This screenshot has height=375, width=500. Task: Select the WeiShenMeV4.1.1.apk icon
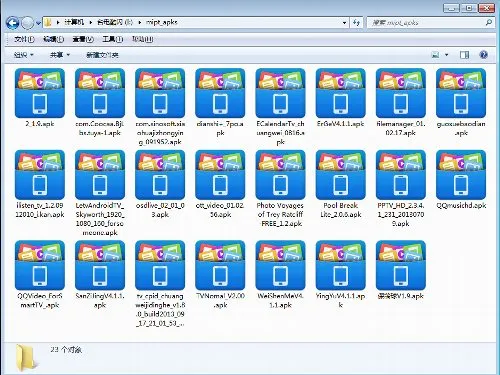point(280,265)
